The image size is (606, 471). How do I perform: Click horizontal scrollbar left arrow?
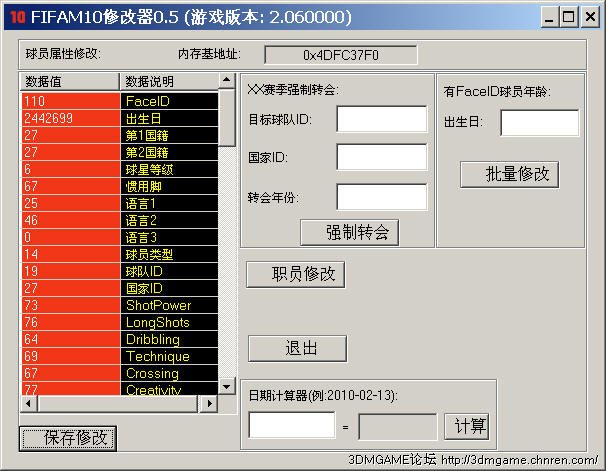28,404
